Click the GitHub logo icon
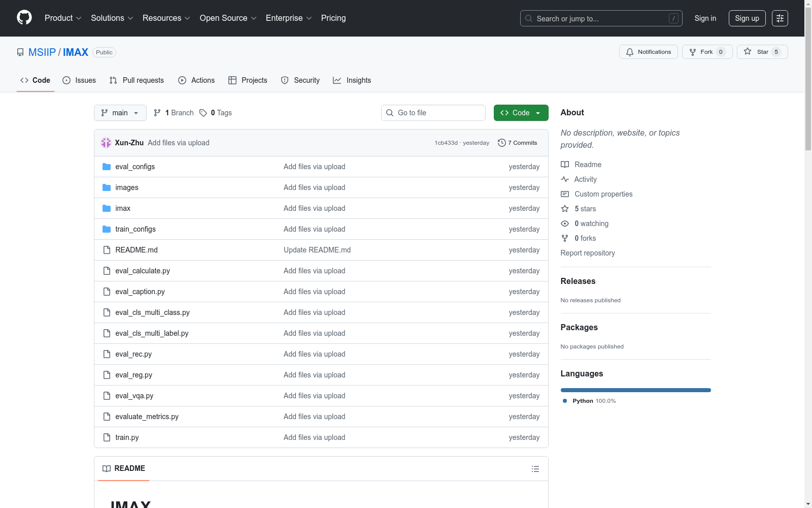Screen dimensions: 812x508 point(24,18)
